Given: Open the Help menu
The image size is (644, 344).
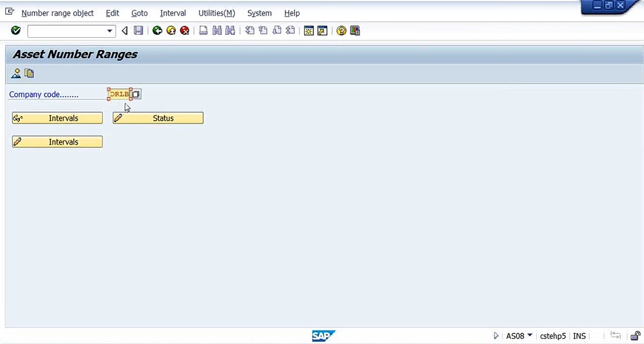Looking at the screenshot, I should [292, 13].
